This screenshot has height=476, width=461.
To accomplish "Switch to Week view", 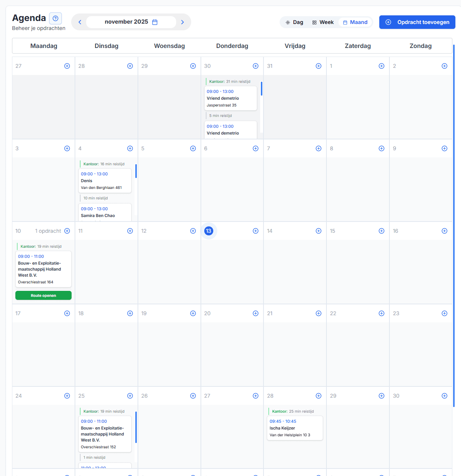I will [x=323, y=22].
